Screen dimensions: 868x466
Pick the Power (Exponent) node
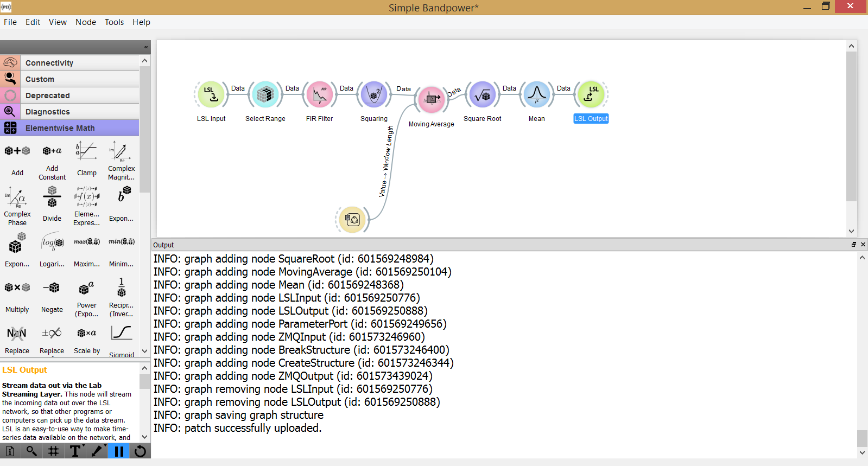[87, 297]
